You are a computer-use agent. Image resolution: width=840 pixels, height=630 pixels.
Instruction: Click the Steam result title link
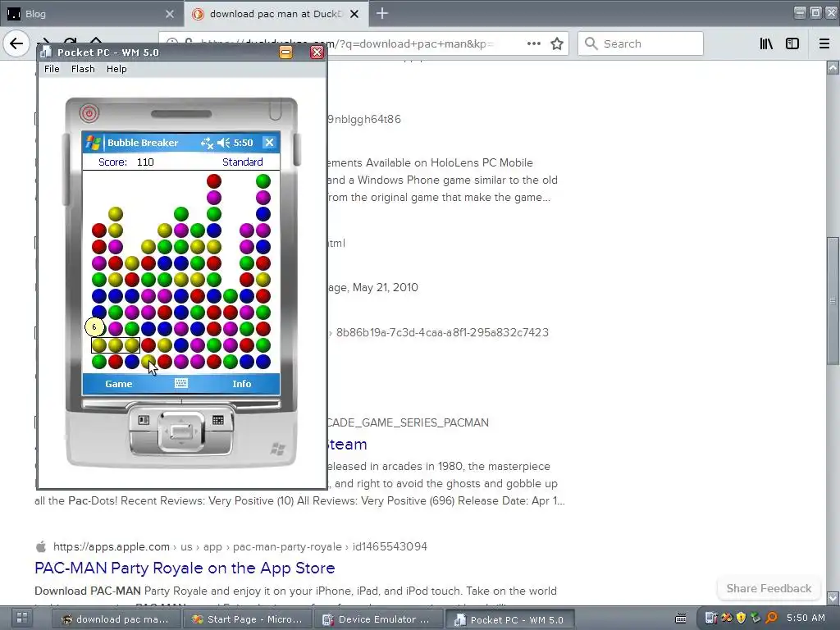point(347,444)
